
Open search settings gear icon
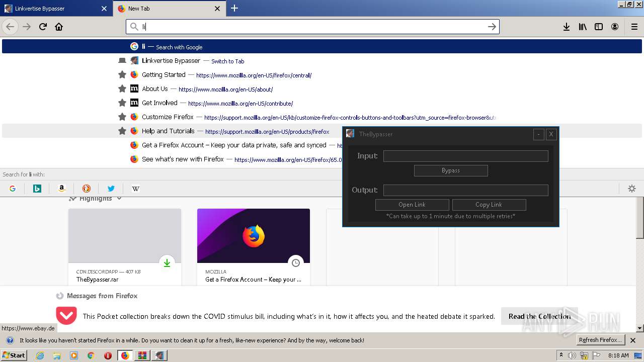click(x=632, y=189)
